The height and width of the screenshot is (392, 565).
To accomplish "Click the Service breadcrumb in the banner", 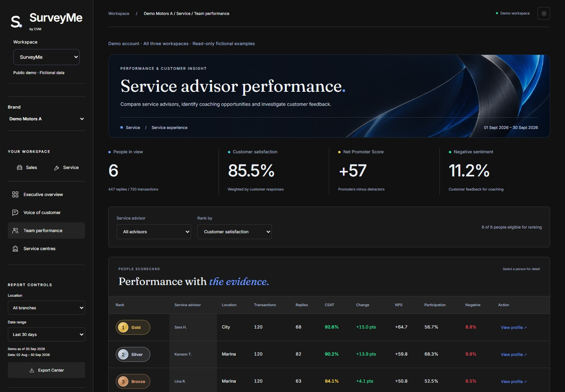I will pyautogui.click(x=133, y=127).
